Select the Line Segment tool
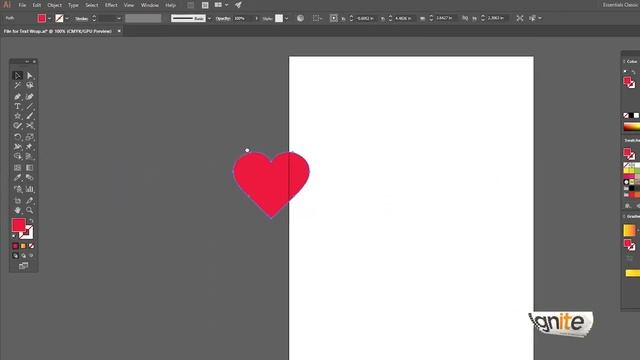 [x=30, y=107]
